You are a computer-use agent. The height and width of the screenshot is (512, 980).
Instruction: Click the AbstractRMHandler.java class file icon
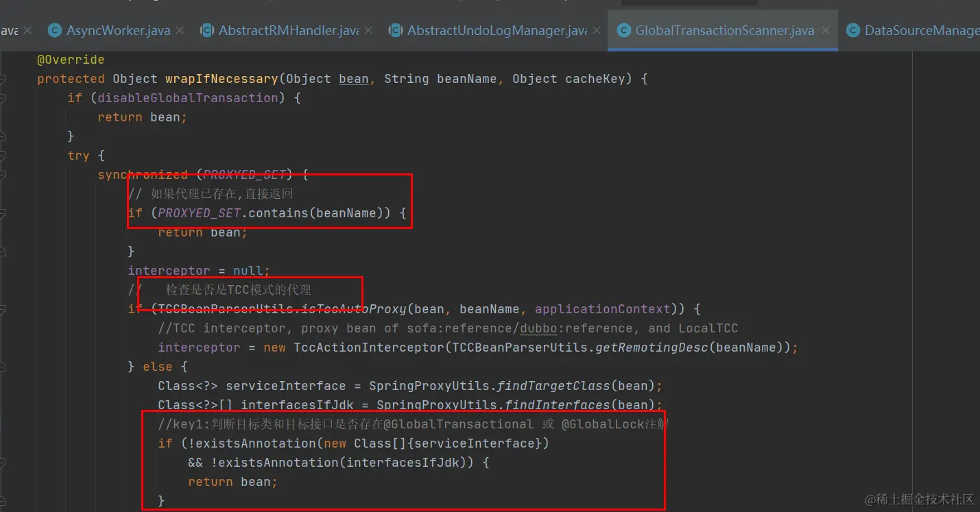tap(206, 30)
